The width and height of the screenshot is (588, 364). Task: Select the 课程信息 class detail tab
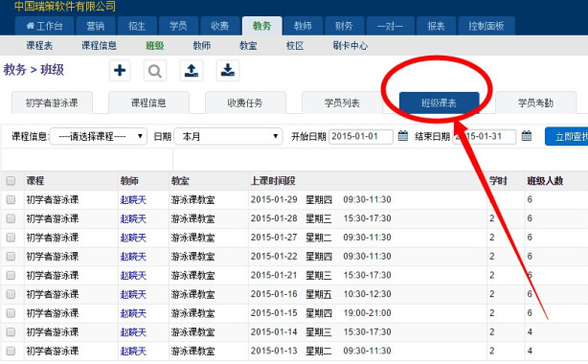(148, 102)
